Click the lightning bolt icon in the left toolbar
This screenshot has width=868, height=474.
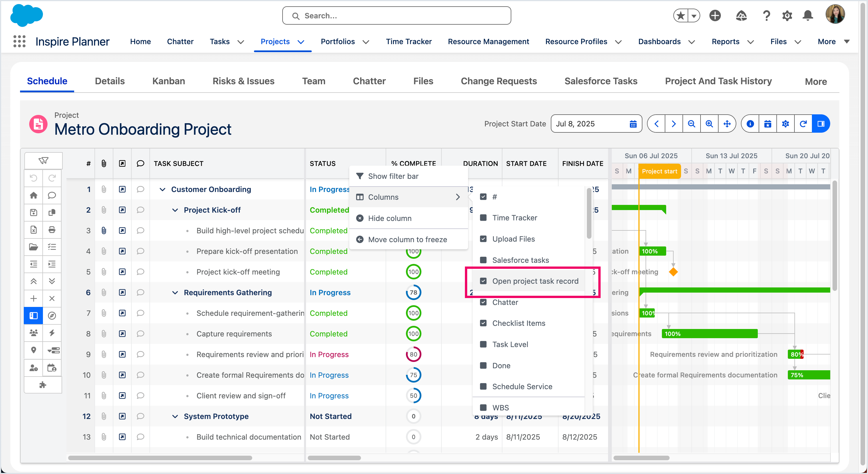pyautogui.click(x=52, y=333)
